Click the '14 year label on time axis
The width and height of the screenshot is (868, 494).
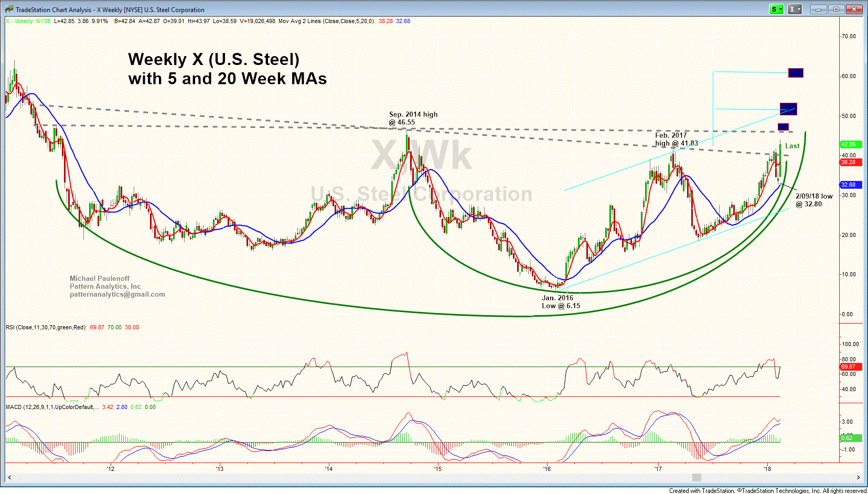click(328, 468)
